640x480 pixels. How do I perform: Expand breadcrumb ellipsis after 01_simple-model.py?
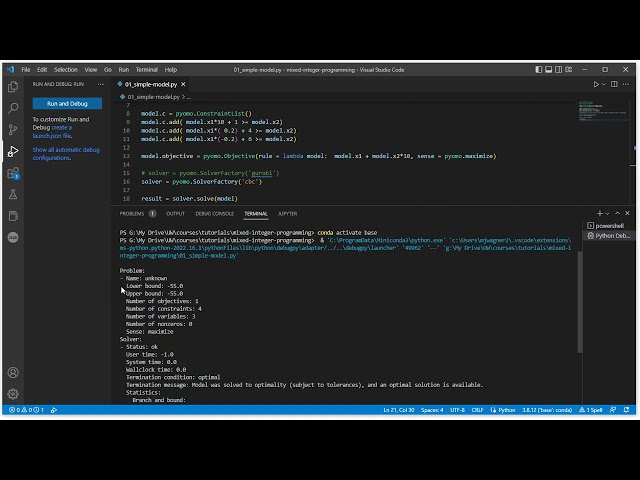coord(189,97)
